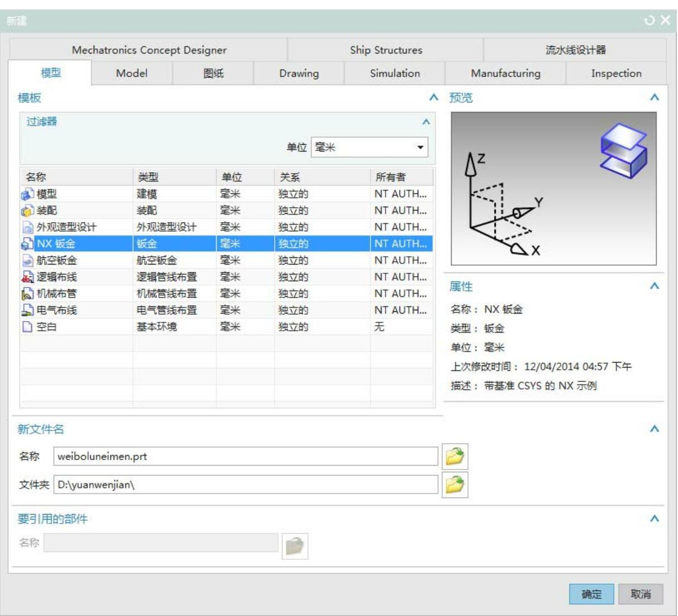Collapse the 属性 properties section
Screen dimensions: 678x616
[655, 286]
